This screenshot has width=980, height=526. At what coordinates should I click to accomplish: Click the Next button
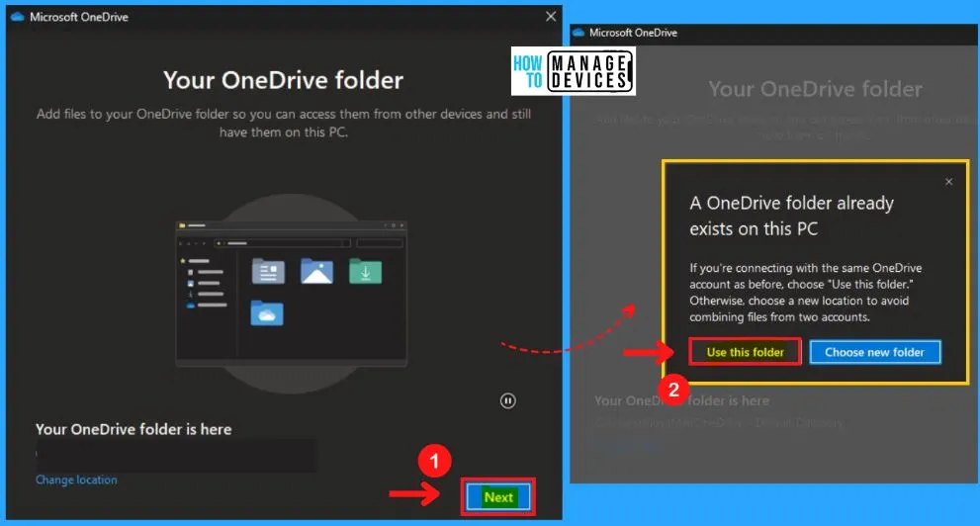coord(498,497)
